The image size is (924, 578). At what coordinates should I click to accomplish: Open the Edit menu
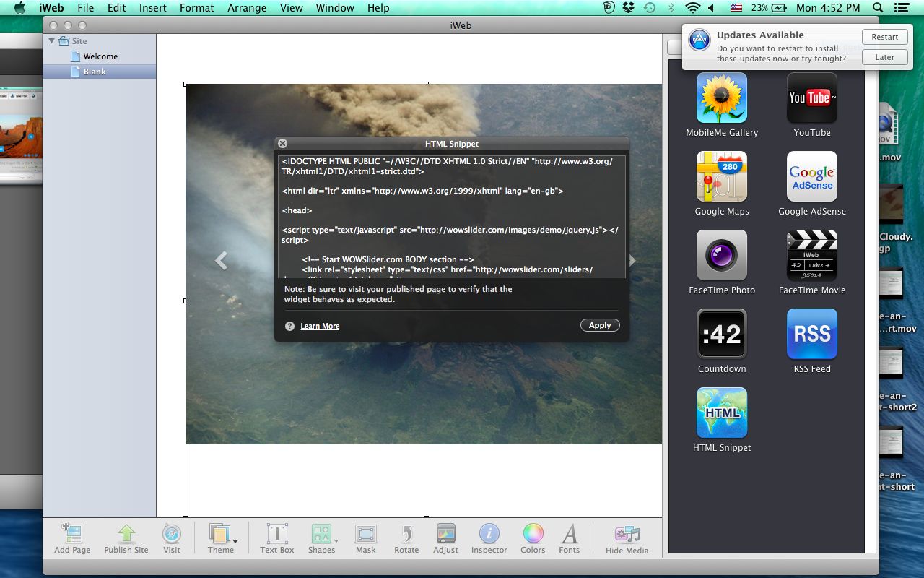click(x=116, y=8)
